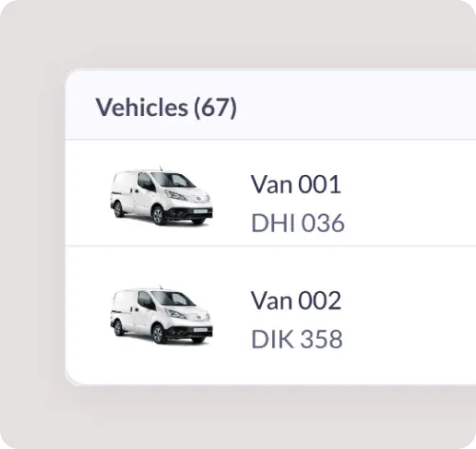
Task: Open the Van 002 vehicle thumbnail
Action: (161, 315)
